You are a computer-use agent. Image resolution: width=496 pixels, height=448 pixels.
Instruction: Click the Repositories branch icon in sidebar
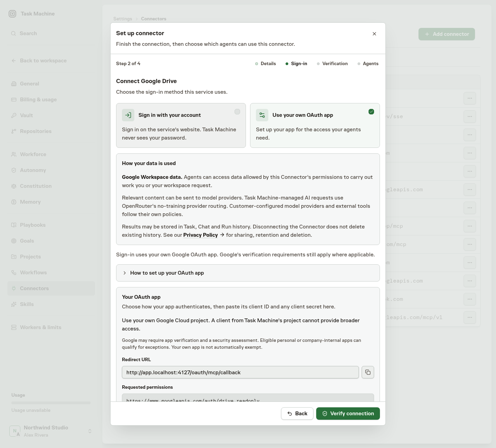[x=14, y=131]
